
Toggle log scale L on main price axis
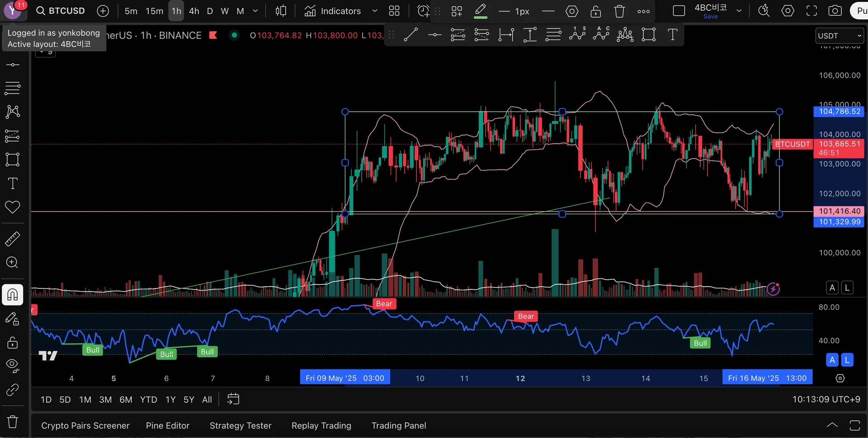[x=847, y=287]
